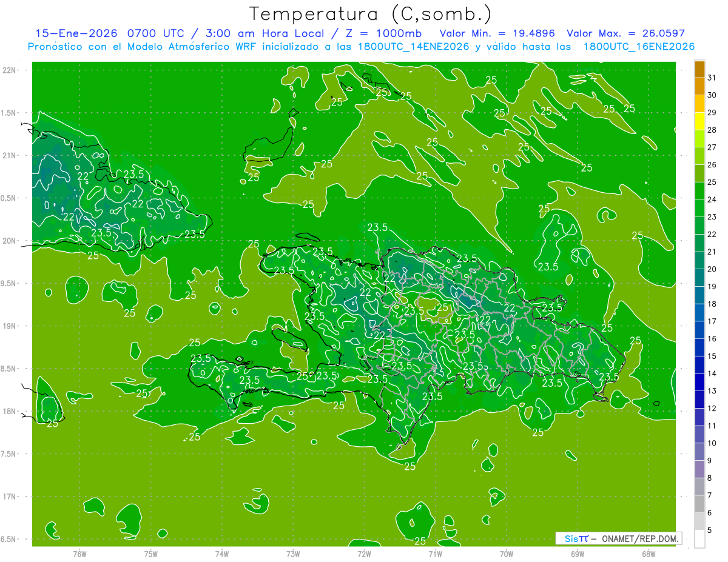The image size is (728, 562).
Task: Click the legend value 6
Action: (709, 513)
